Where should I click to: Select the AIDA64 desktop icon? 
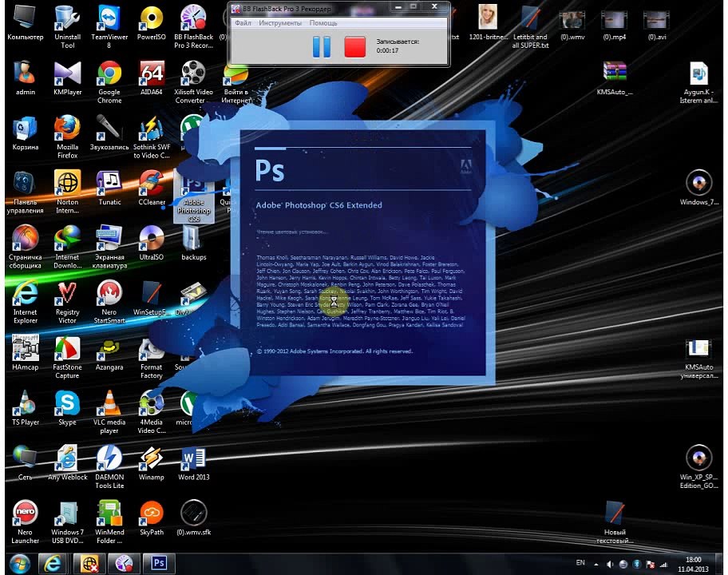coord(152,78)
